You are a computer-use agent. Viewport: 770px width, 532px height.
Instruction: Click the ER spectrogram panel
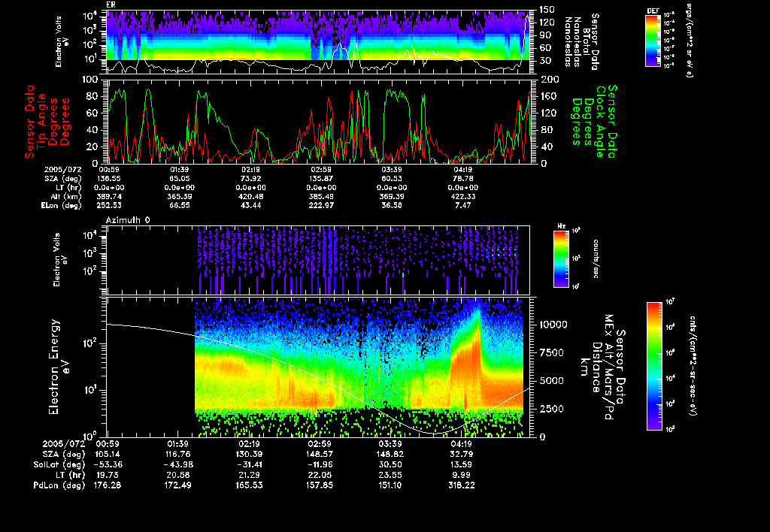(318, 42)
